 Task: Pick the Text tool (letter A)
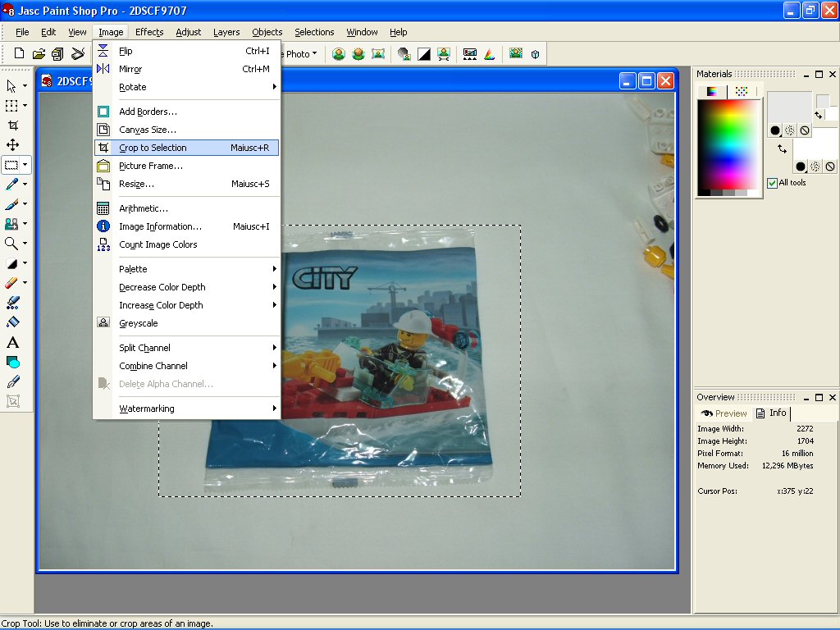tap(12, 342)
